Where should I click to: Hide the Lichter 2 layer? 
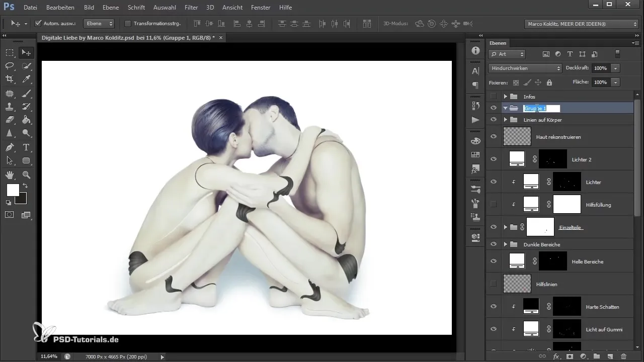494,159
